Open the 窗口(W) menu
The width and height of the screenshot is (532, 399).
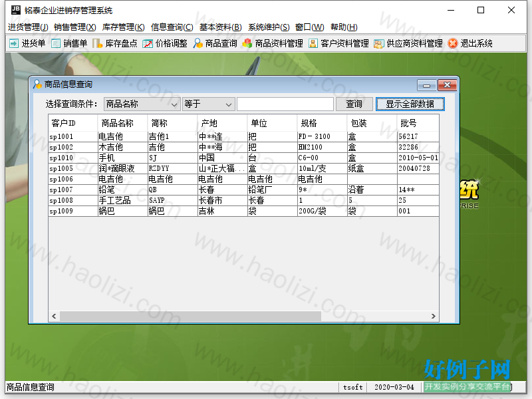tap(310, 27)
